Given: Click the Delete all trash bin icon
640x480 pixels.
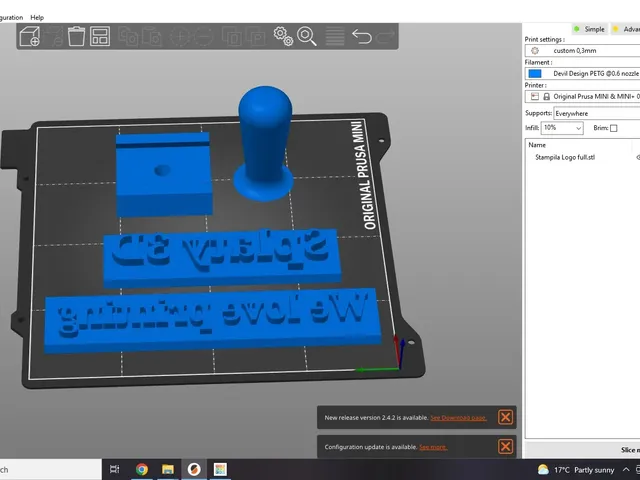Looking at the screenshot, I should 76,36.
